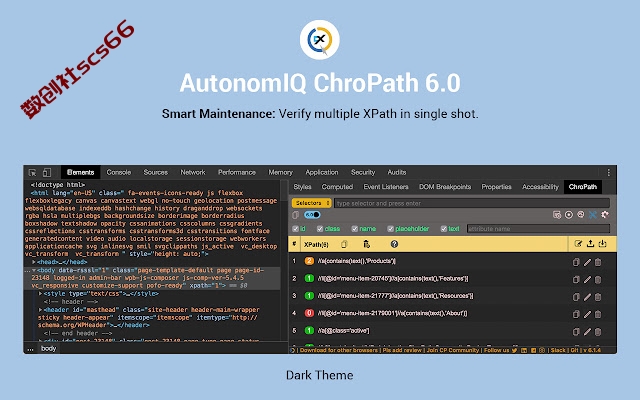Switch to the Console tab
This screenshot has height=400, width=640.
[x=119, y=172]
